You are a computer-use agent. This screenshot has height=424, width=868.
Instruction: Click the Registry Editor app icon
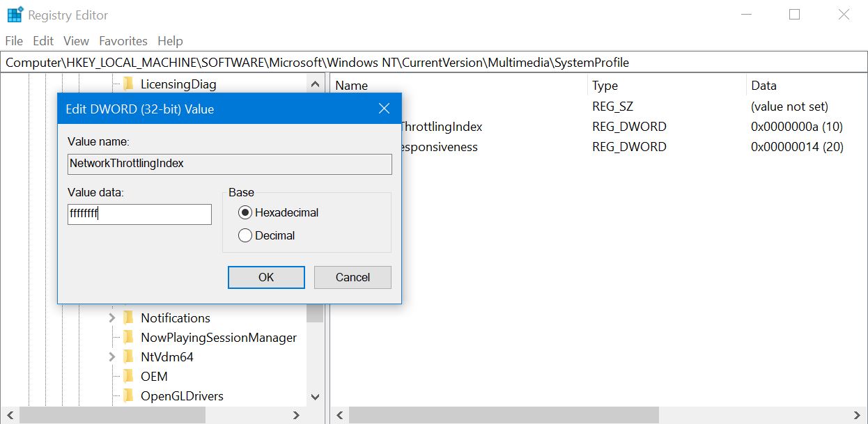(x=15, y=15)
